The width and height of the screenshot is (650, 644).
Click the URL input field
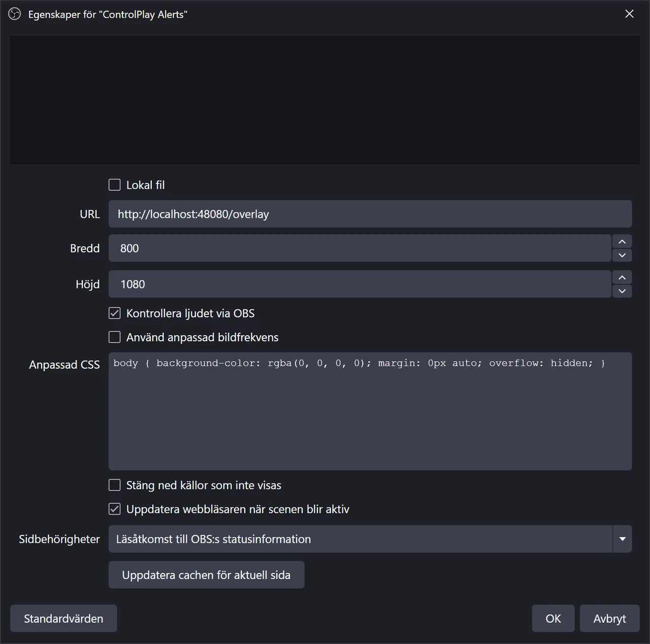point(370,214)
